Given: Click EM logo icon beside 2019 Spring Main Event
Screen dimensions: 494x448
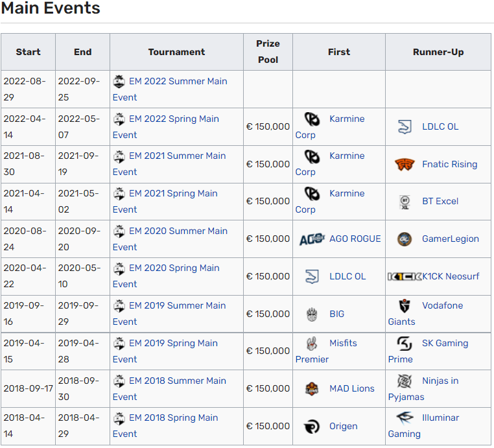Looking at the screenshot, I should pyautogui.click(x=119, y=344).
